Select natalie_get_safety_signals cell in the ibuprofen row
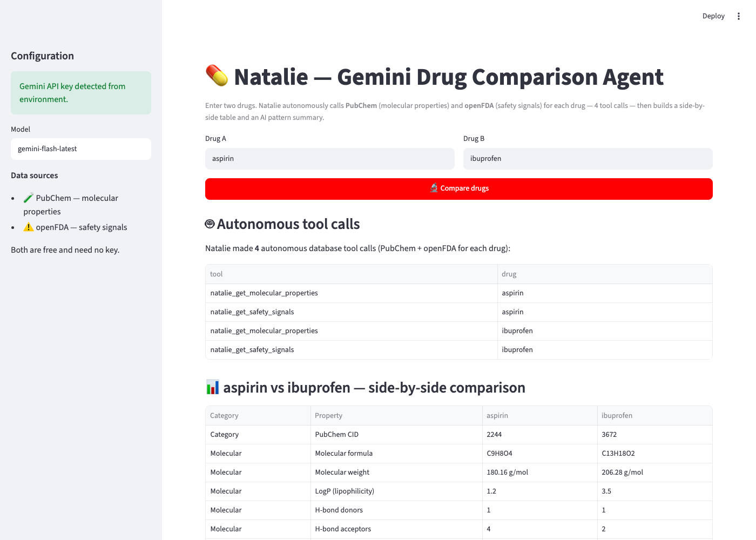Screen dimensions: 756x540 pyautogui.click(x=352, y=350)
